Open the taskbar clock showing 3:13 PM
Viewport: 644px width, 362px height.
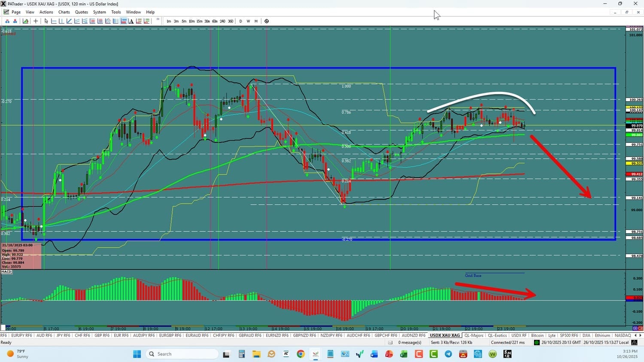click(x=628, y=354)
